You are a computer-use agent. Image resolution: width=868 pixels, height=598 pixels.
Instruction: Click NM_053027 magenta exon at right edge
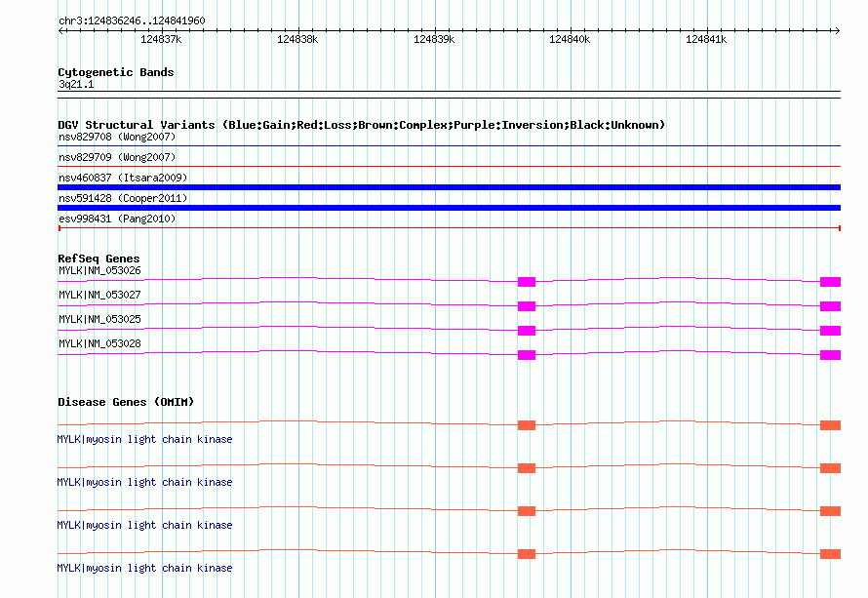830,306
